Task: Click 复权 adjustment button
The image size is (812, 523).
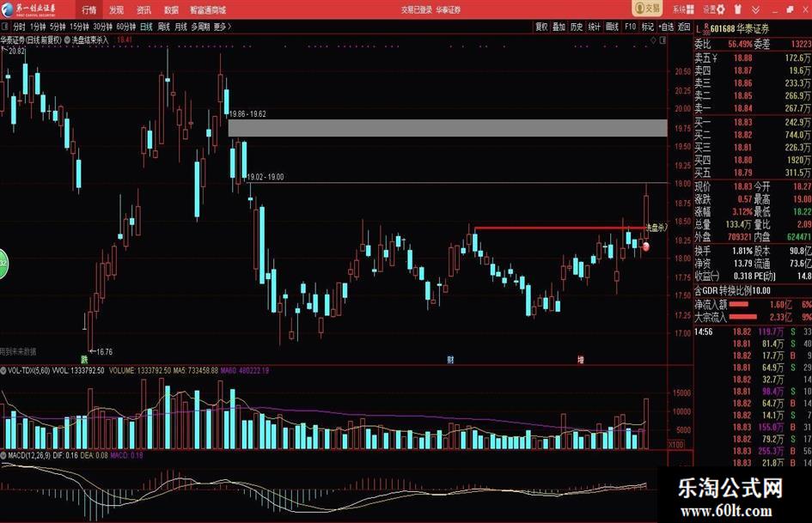Action: pos(541,27)
